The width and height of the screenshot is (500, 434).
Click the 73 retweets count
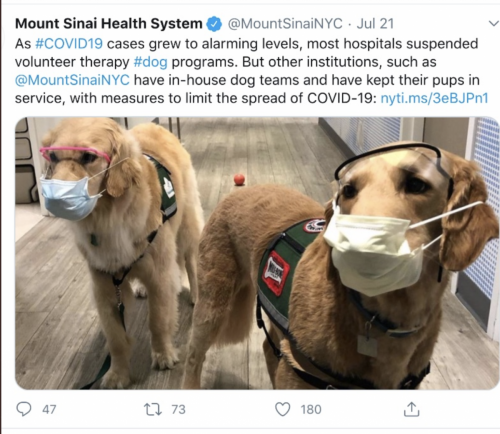point(178,409)
